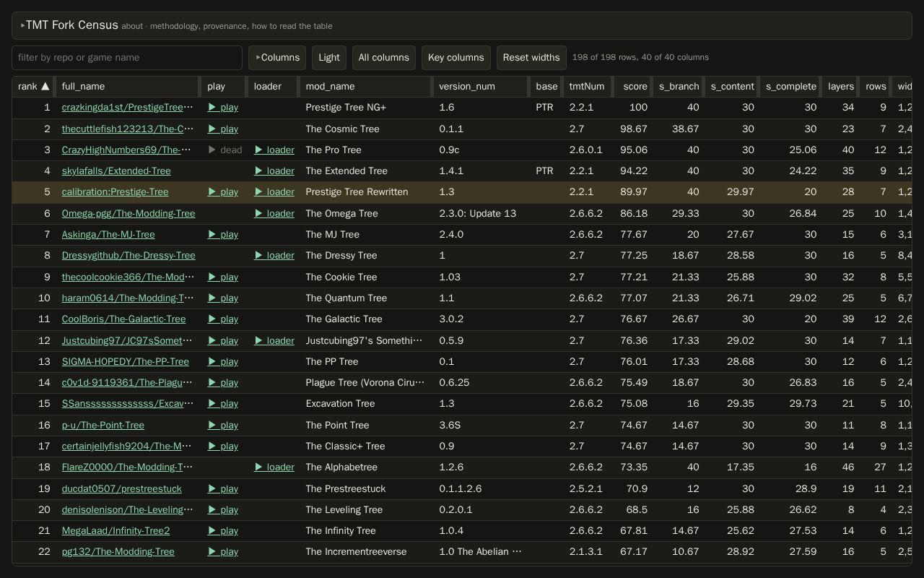Play The Galactic Tree
This screenshot has height=578, width=924.
(223, 319)
